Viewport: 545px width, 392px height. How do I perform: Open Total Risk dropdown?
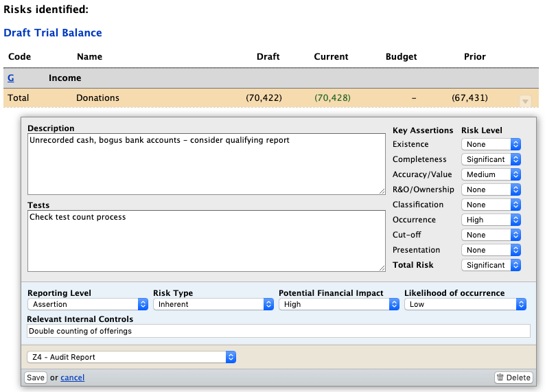click(491, 265)
